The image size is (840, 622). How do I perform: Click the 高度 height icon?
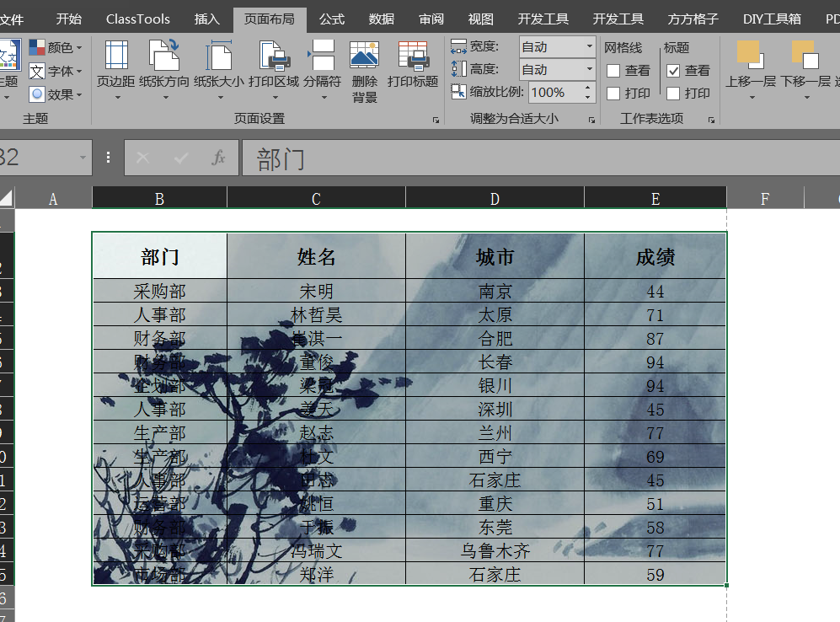458,69
